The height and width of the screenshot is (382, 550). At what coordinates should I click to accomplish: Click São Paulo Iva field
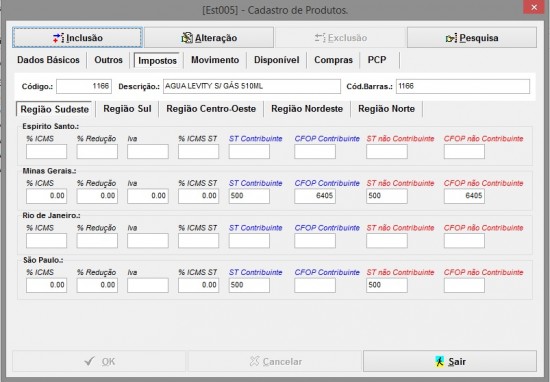point(148,285)
